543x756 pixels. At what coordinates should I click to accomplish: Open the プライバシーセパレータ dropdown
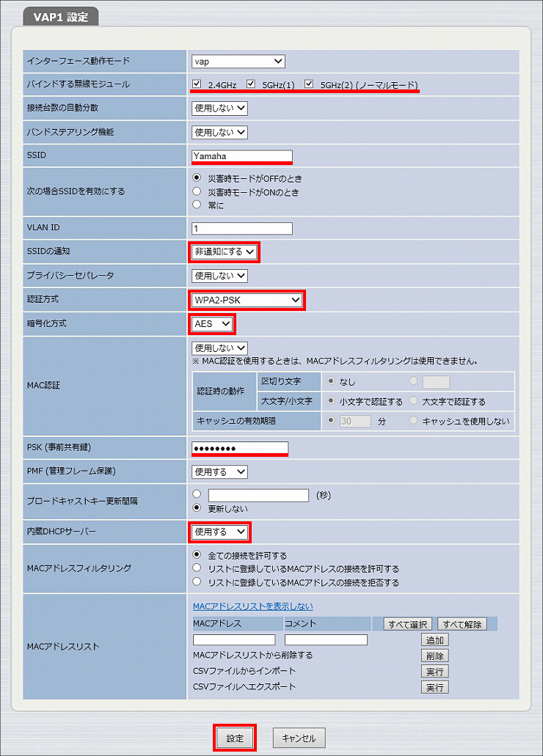click(x=219, y=276)
